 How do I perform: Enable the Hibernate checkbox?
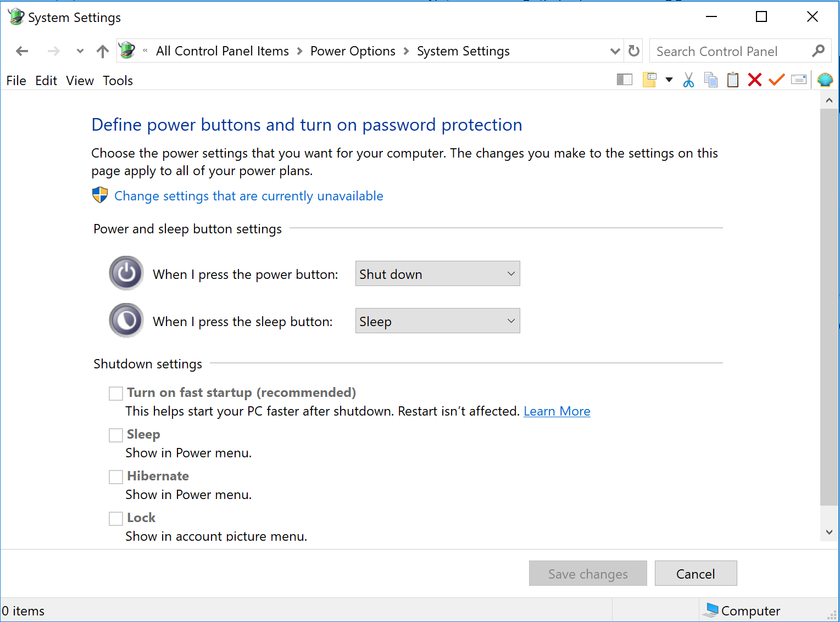pos(116,477)
